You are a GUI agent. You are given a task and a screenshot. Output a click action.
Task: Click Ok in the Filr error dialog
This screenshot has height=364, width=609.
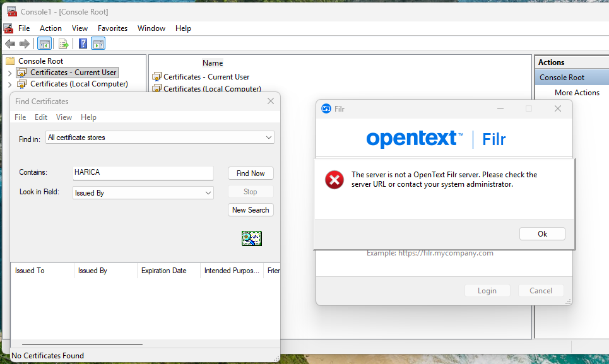[x=542, y=234]
